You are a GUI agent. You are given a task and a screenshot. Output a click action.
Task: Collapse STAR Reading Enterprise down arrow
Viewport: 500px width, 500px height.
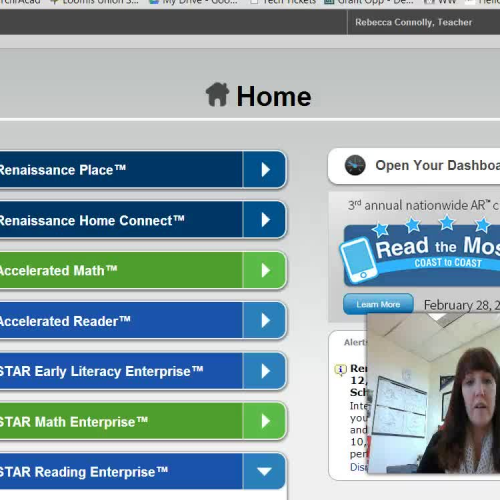(265, 471)
